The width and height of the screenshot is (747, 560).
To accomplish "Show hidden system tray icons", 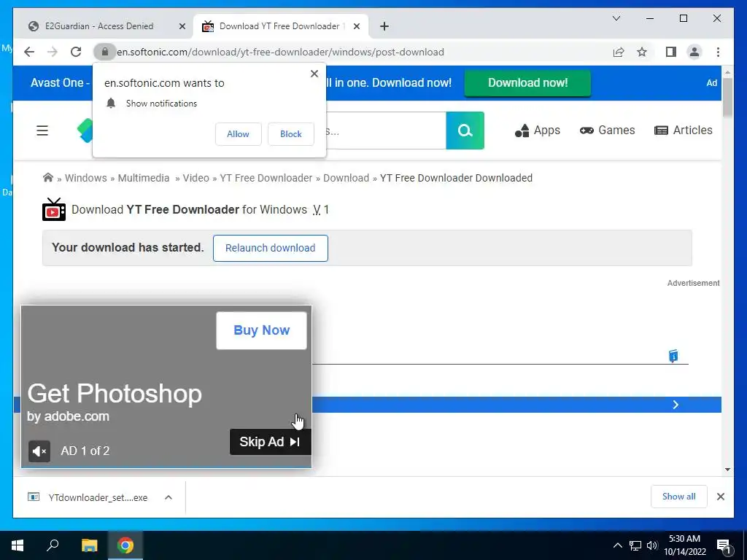I will click(617, 545).
